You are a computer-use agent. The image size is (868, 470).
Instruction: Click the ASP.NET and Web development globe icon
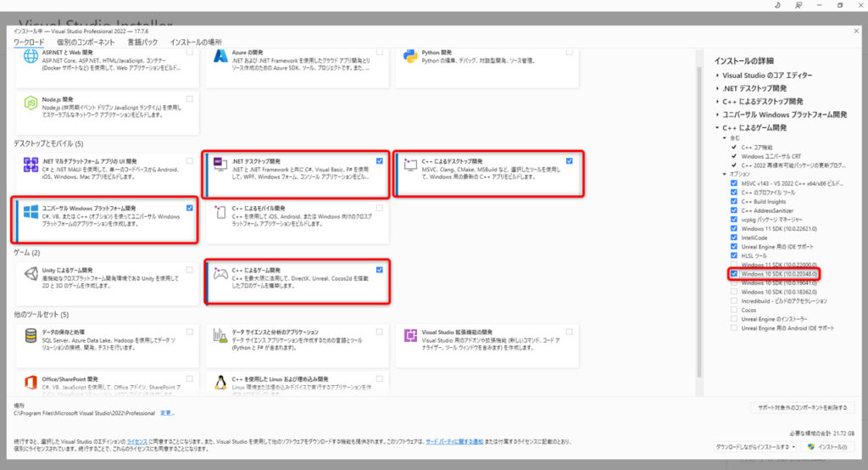pyautogui.click(x=31, y=56)
